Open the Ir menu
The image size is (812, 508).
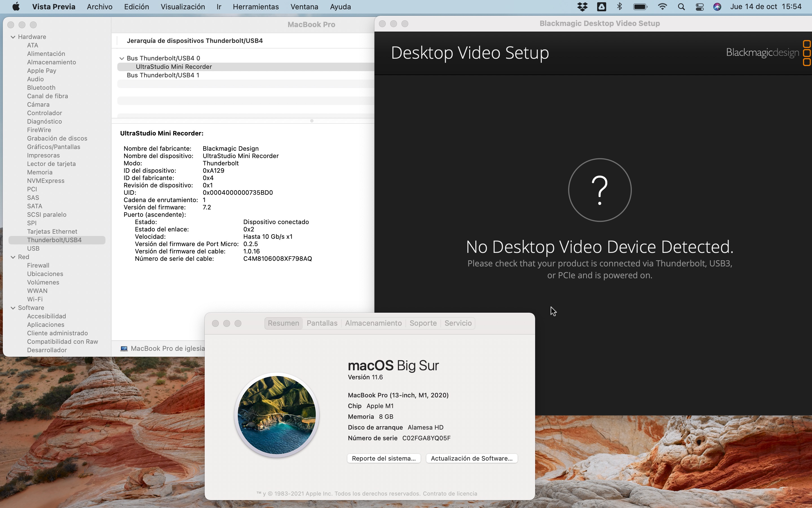click(219, 7)
